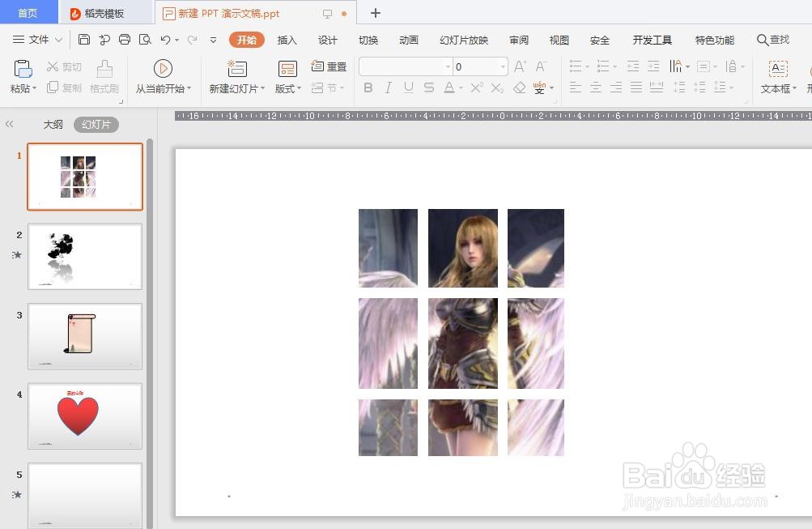Switch to Outline (大纲) view
The width and height of the screenshot is (812, 529).
pos(53,124)
